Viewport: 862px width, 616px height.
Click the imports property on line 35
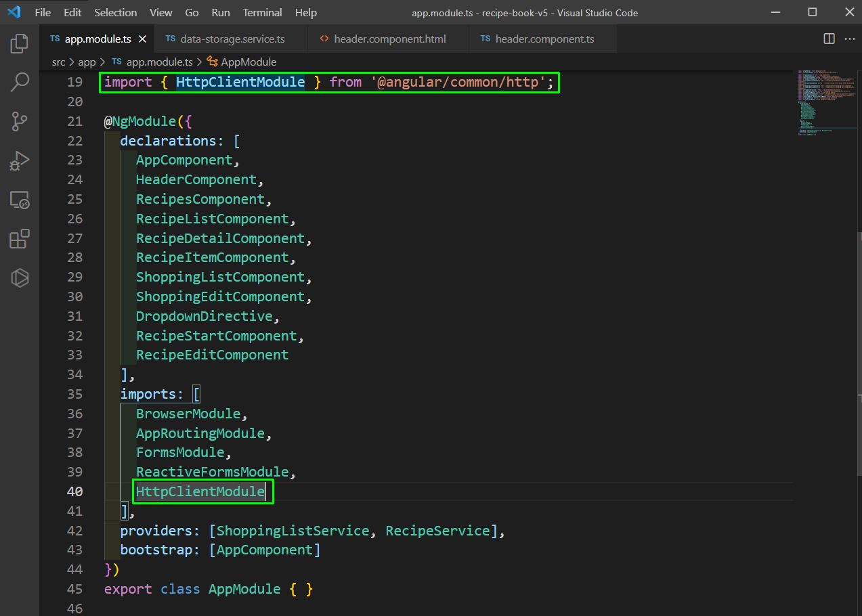pos(148,394)
